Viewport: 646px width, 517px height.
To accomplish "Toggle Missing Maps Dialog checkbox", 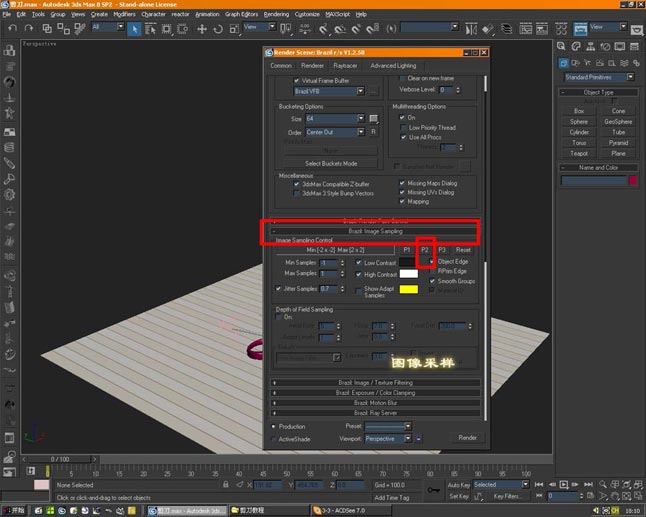I will pos(402,183).
